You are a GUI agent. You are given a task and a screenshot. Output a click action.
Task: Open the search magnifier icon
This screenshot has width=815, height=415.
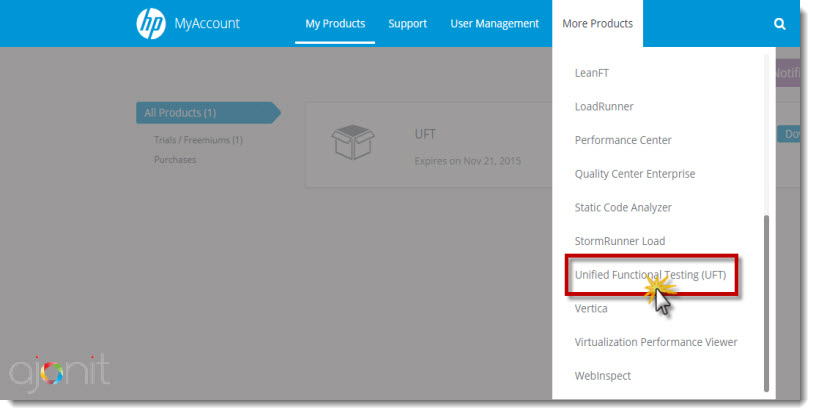[x=779, y=24]
